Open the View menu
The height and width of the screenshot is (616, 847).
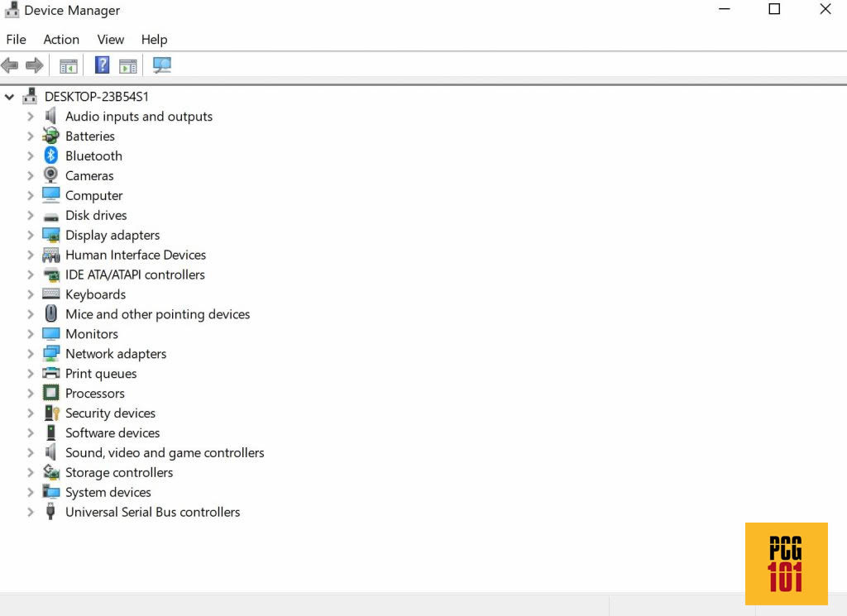click(110, 39)
